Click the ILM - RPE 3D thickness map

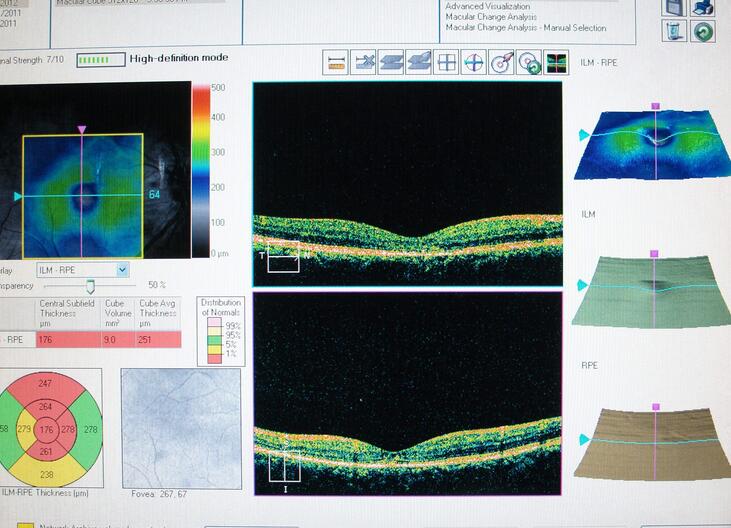(656, 147)
